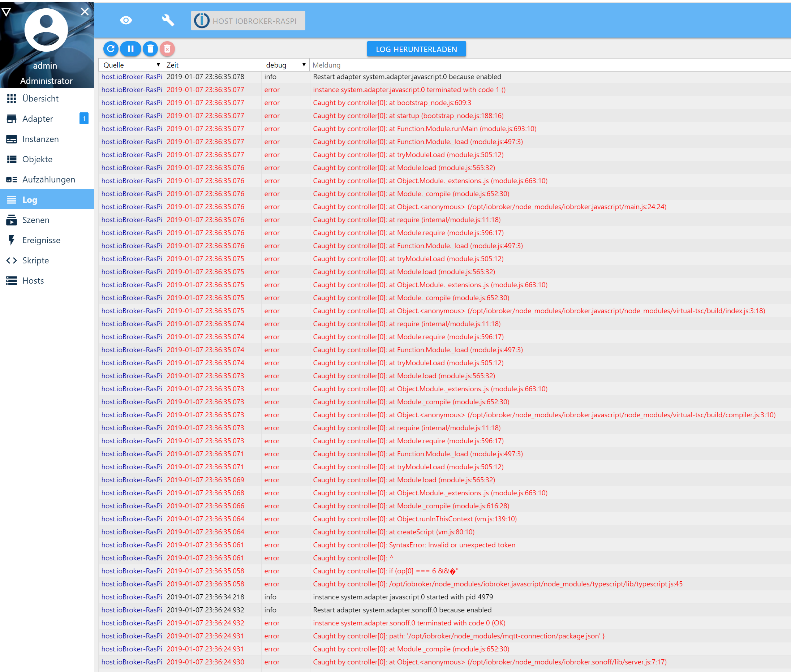Click the red delete log file icon
Viewport: 791px width, 672px height.
(167, 49)
